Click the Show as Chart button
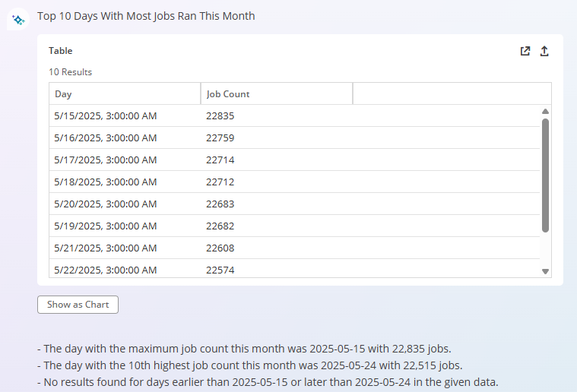Screen dimensions: 577x392 coord(78,305)
